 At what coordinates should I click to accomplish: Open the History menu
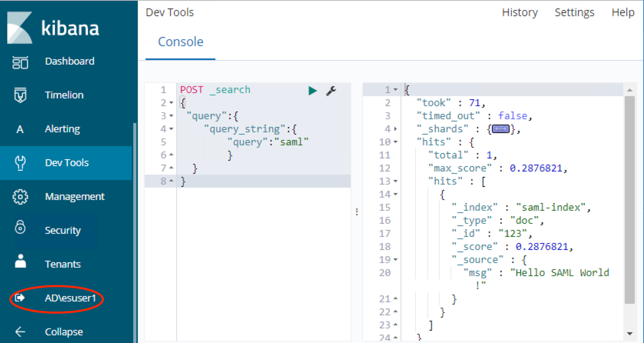(x=520, y=12)
